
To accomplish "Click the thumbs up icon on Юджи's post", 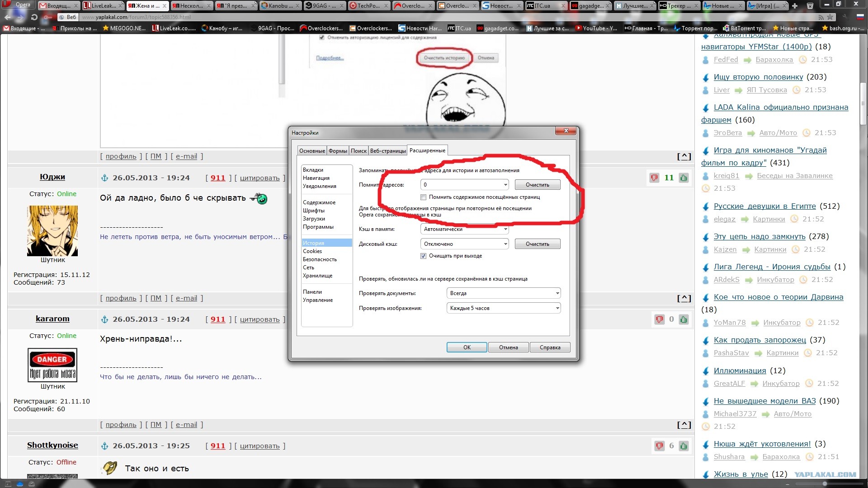I will (x=684, y=178).
